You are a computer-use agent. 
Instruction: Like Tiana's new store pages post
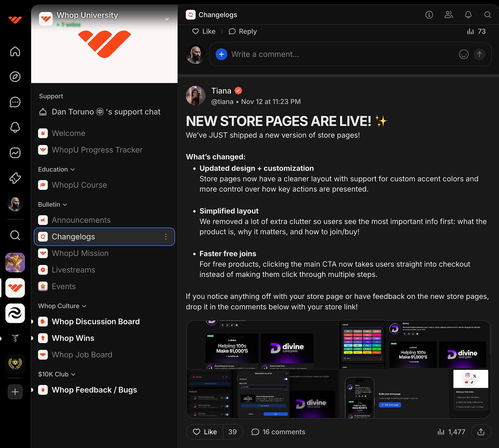205,432
